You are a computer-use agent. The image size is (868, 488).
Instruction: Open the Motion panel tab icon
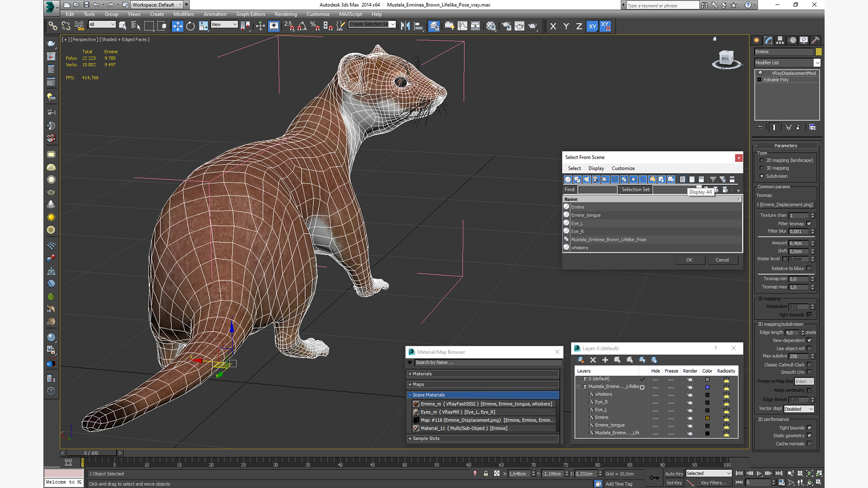[x=792, y=40]
